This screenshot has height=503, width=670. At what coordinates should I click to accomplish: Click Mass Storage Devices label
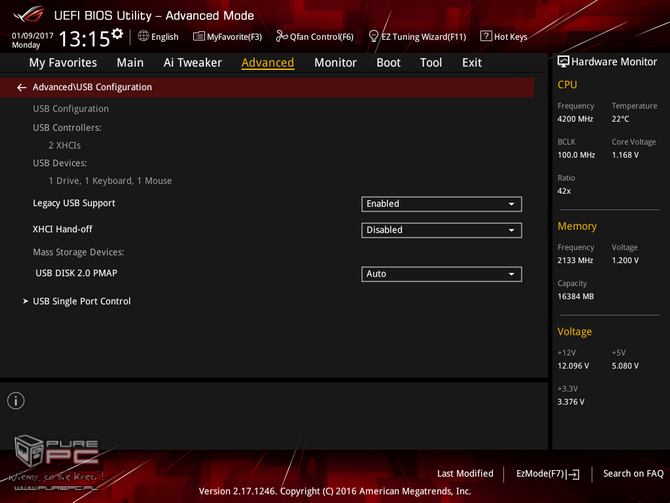pyautogui.click(x=79, y=252)
